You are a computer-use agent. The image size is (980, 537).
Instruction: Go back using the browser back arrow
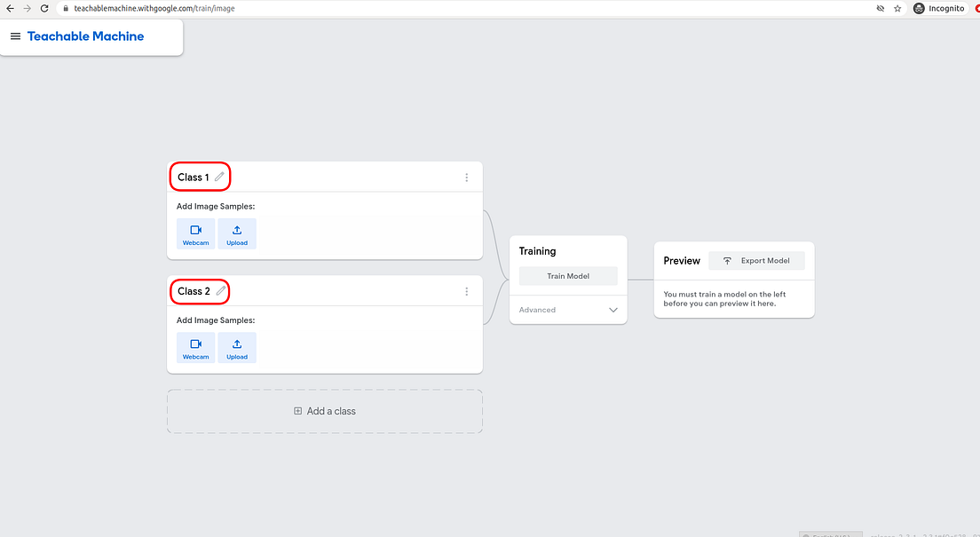pyautogui.click(x=9, y=8)
